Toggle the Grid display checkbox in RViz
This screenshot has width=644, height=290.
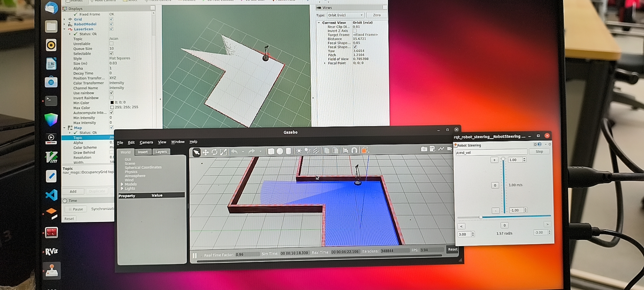coord(111,19)
